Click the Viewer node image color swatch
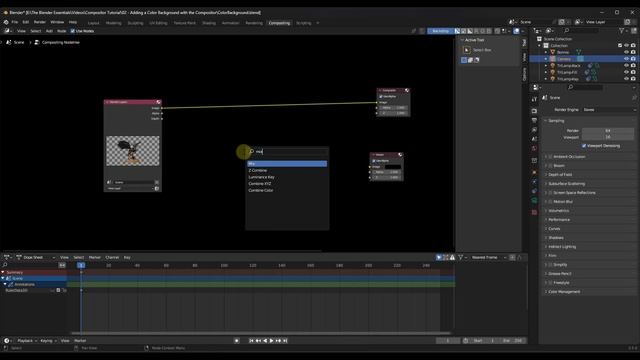The width and height of the screenshot is (640, 360). (393, 167)
